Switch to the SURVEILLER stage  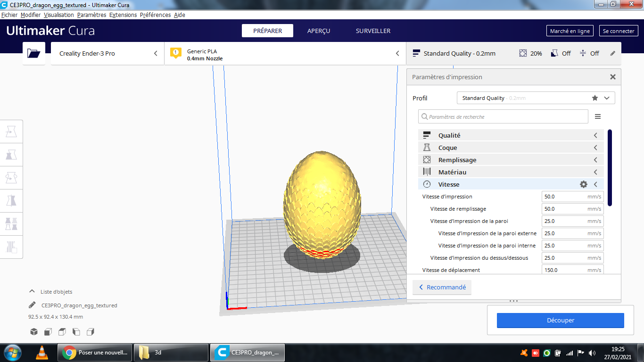tap(373, 31)
